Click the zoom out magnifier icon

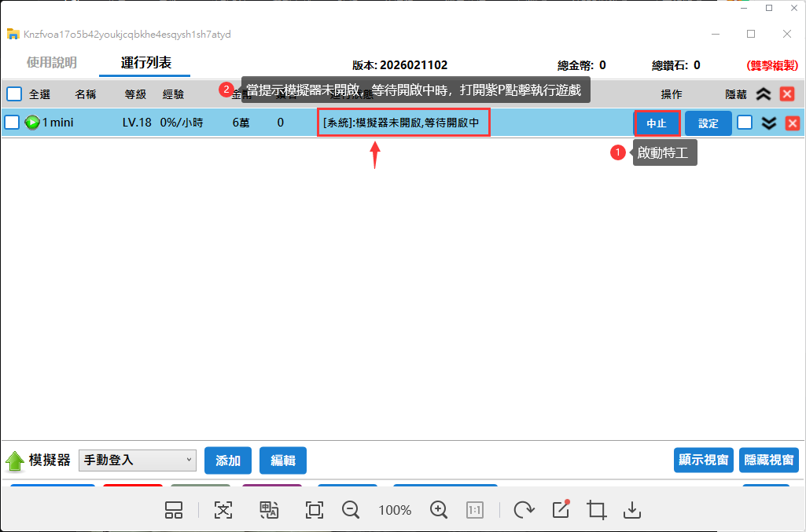tap(351, 510)
